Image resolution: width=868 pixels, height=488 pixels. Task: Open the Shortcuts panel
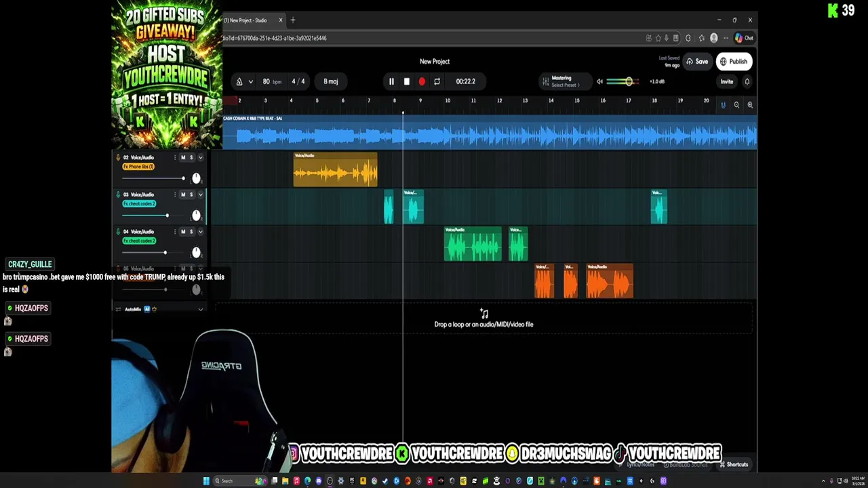pos(733,465)
